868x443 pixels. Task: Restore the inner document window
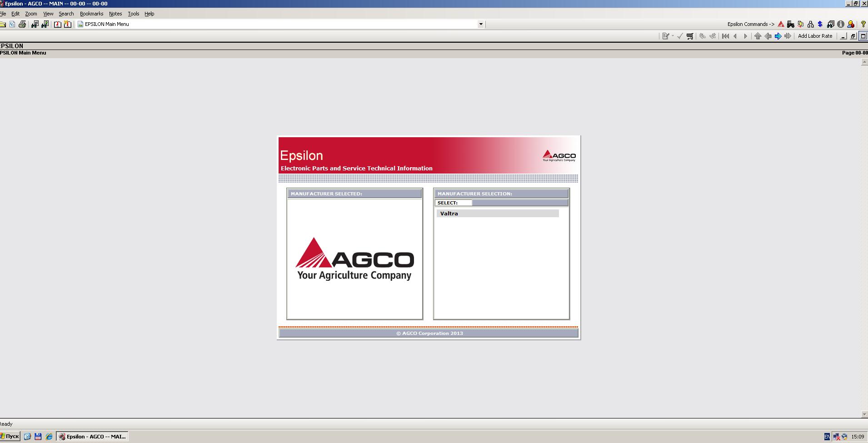point(853,36)
